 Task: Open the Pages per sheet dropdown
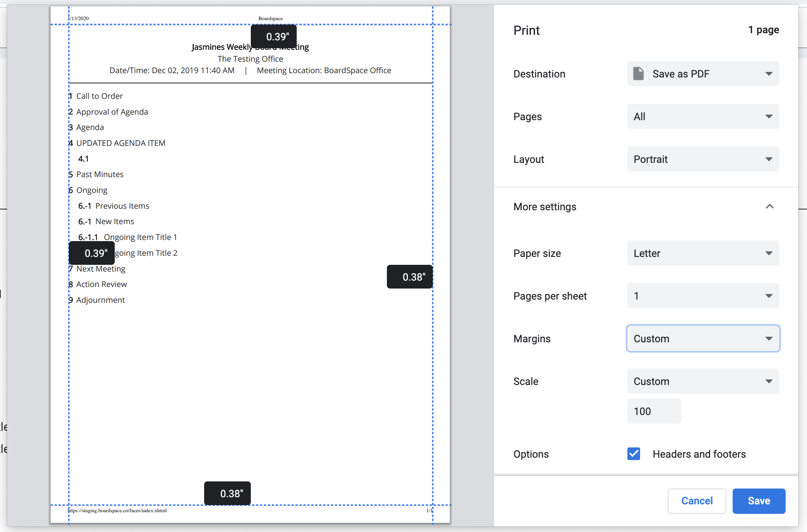click(703, 296)
